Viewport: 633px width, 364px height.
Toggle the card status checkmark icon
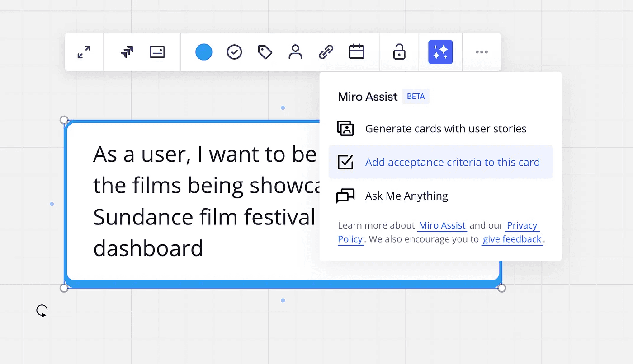pos(234,52)
